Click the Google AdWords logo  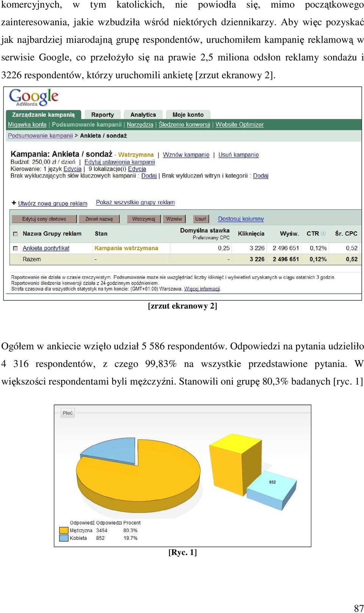pos(34,98)
